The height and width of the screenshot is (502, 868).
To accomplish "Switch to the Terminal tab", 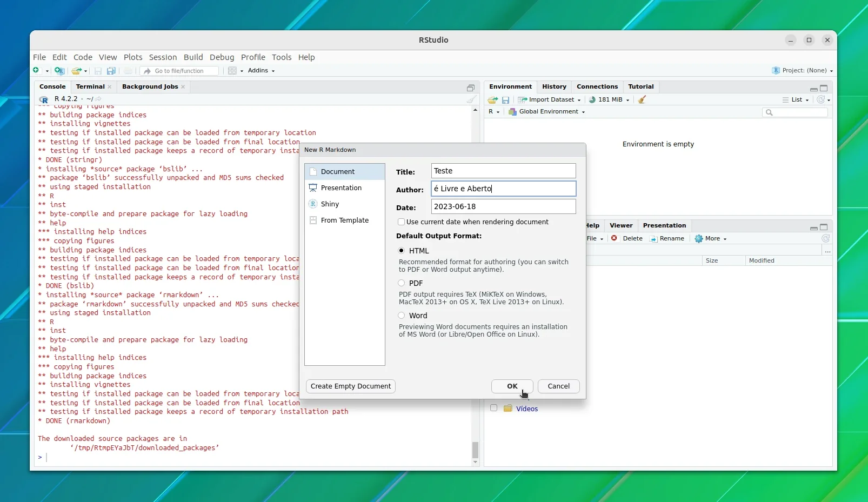I will (90, 86).
